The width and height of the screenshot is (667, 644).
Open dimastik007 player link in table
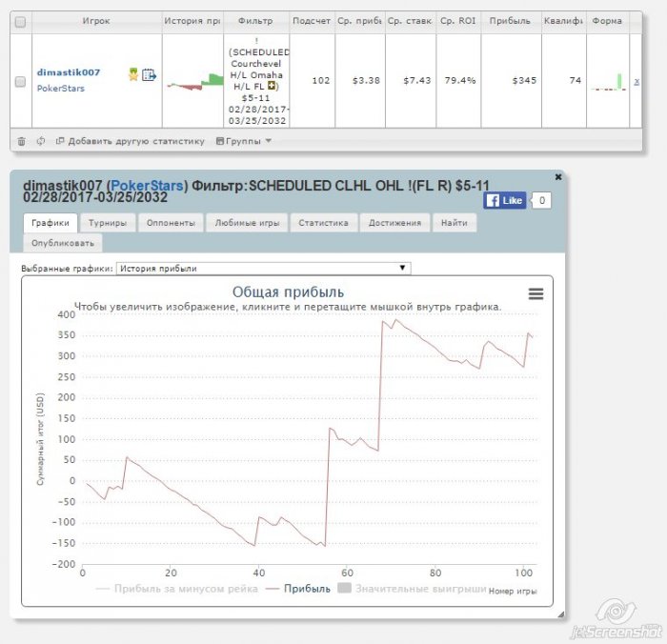[69, 72]
